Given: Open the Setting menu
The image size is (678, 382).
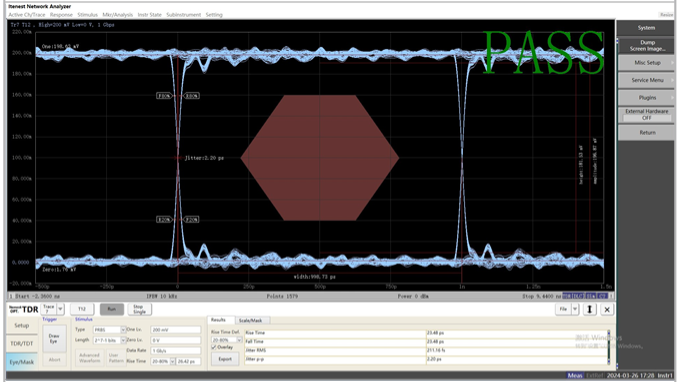Looking at the screenshot, I should [214, 15].
